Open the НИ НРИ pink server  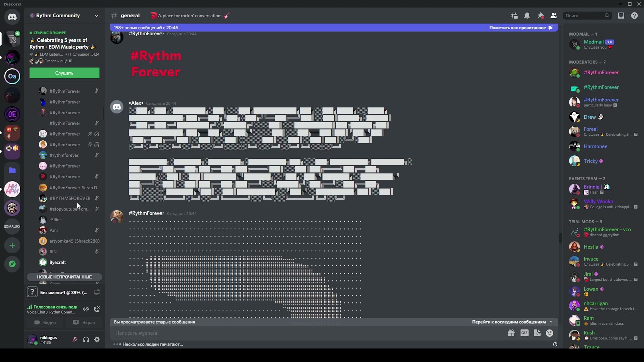pyautogui.click(x=12, y=189)
